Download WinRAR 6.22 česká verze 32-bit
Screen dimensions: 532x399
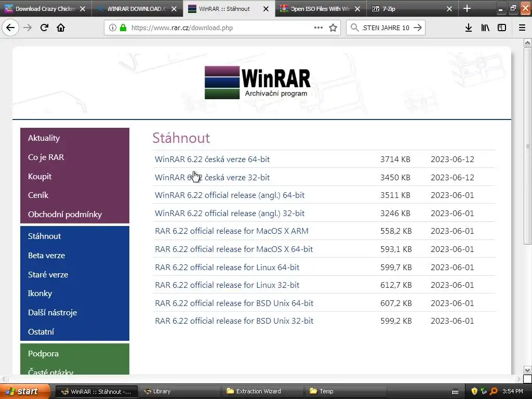pyautogui.click(x=212, y=178)
